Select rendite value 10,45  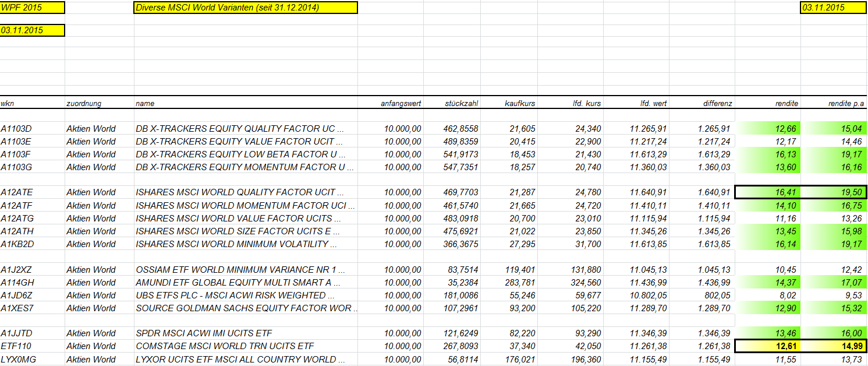point(768,269)
